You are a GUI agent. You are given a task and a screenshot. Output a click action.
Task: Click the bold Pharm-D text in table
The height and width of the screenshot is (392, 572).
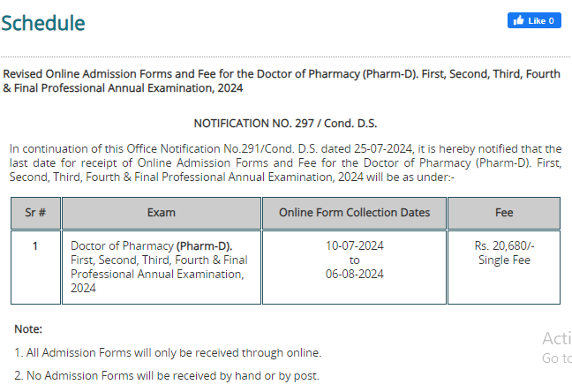pyautogui.click(x=204, y=246)
